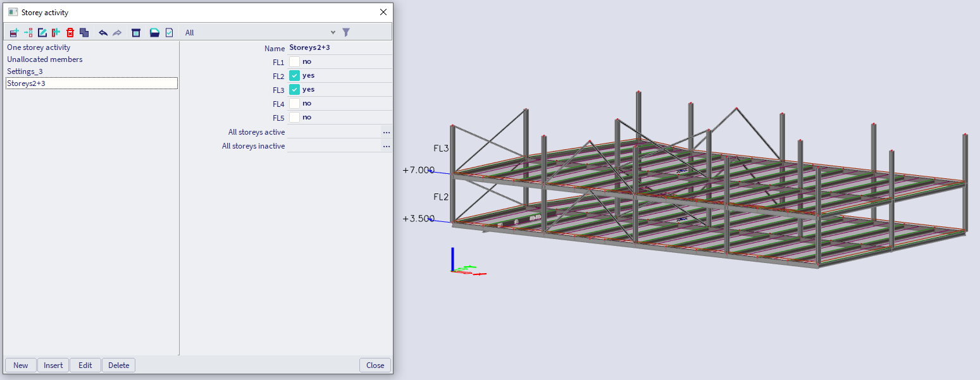Uncheck the FL3 storey checkbox
The width and height of the screenshot is (980, 380).
pos(294,90)
